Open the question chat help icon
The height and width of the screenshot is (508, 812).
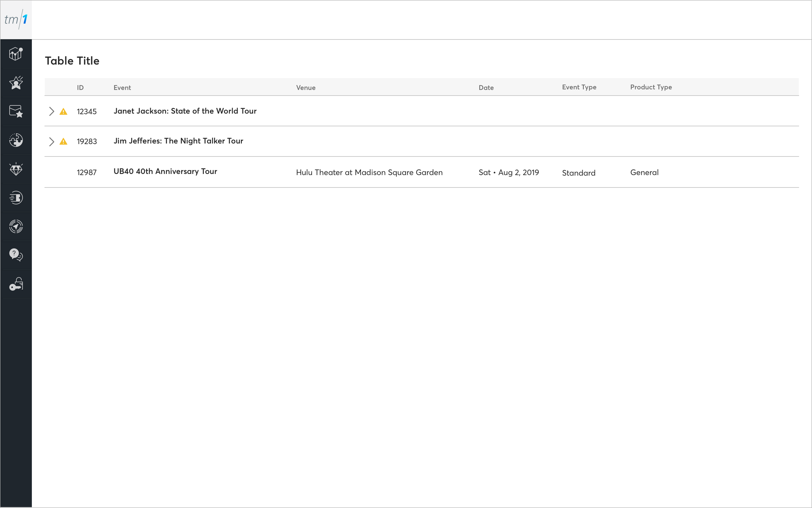point(16,255)
